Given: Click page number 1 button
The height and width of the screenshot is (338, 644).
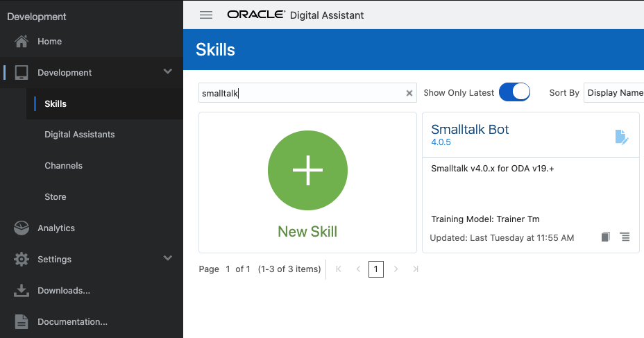Looking at the screenshot, I should click(376, 269).
